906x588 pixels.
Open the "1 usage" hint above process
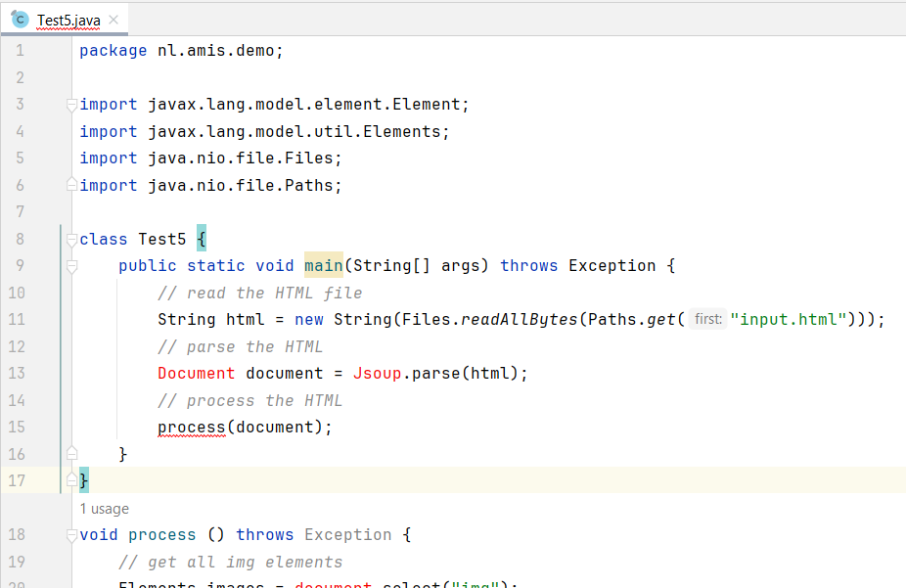pyautogui.click(x=104, y=509)
